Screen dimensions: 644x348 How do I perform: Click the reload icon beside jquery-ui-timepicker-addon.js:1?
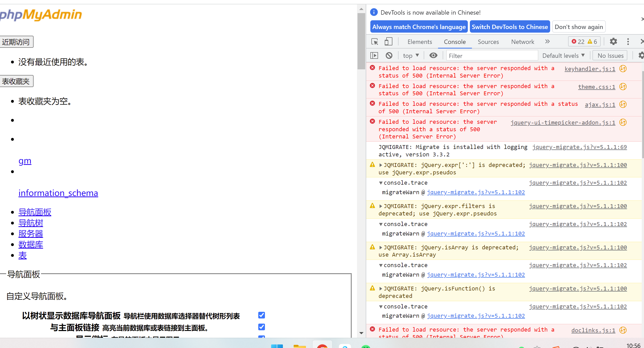[x=623, y=122]
